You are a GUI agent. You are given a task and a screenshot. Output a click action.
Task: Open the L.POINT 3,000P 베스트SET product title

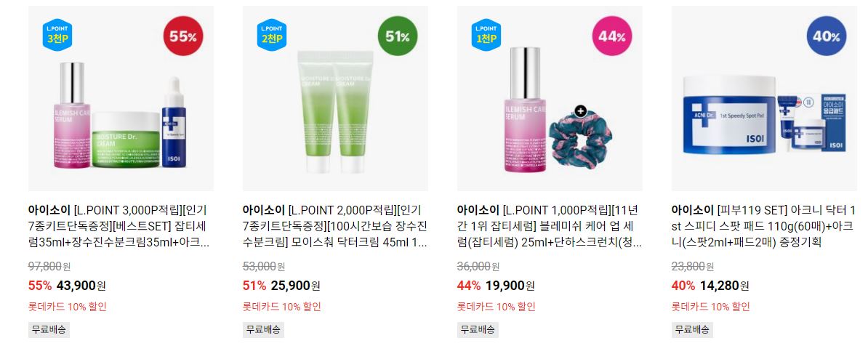(118, 226)
